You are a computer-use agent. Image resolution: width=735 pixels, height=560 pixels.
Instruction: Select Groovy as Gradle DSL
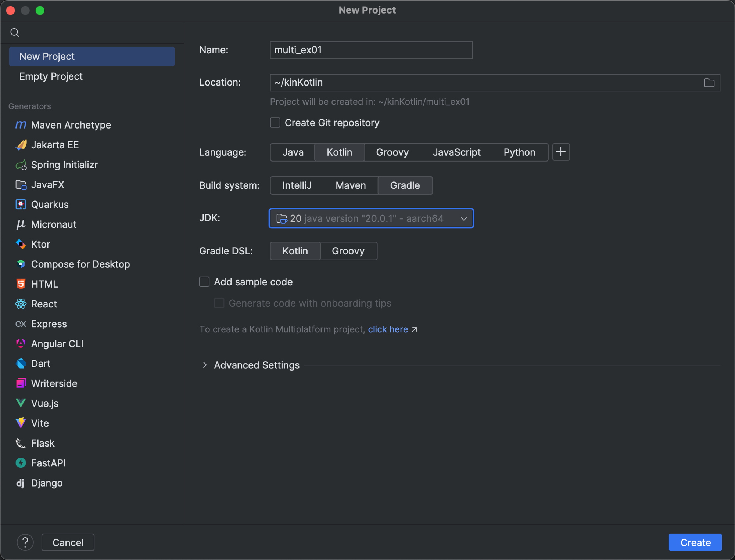[x=348, y=251]
